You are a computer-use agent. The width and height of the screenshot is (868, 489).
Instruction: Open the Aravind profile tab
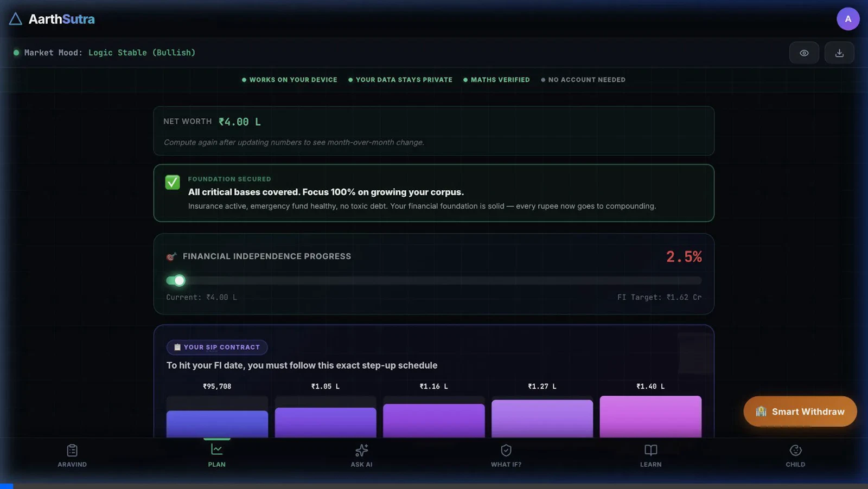click(72, 456)
